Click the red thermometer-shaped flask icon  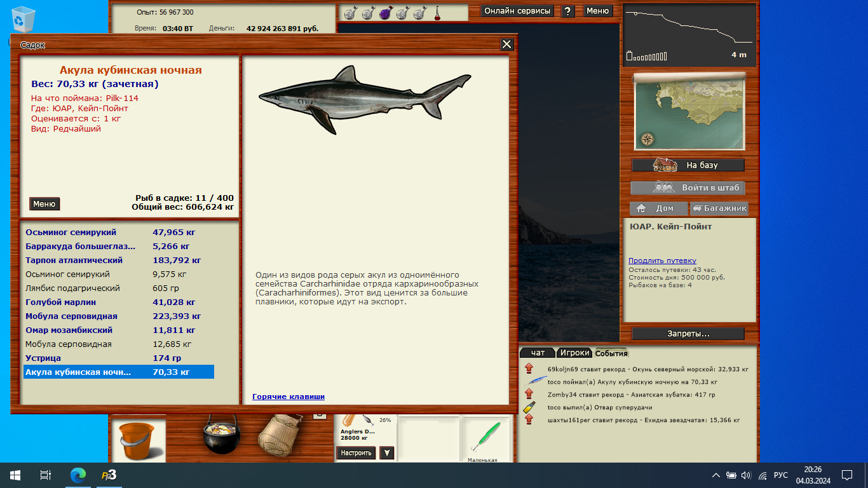tap(437, 13)
